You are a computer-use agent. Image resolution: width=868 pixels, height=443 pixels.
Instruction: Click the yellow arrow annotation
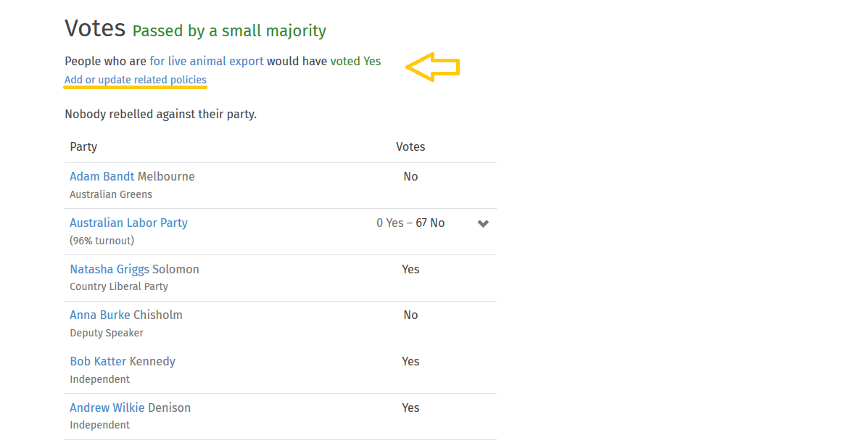click(433, 67)
